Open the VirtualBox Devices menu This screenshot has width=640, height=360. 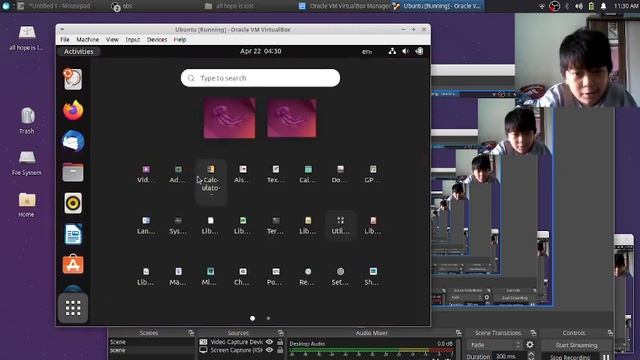(157, 40)
